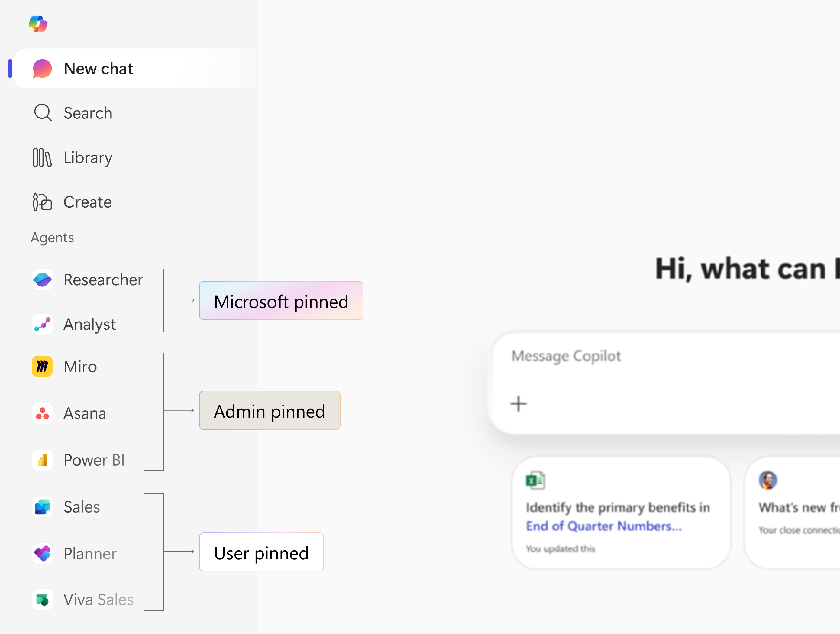Click the Excel file icon on suggestion card
Image resolution: width=840 pixels, height=634 pixels.
point(535,480)
